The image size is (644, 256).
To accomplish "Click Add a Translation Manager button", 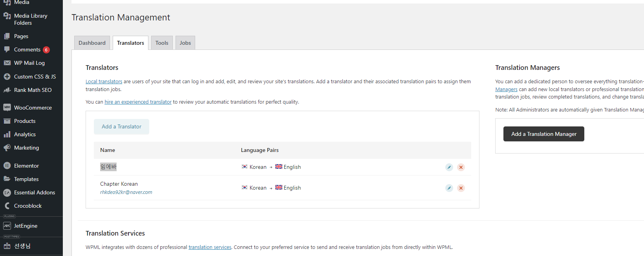I will click(543, 134).
